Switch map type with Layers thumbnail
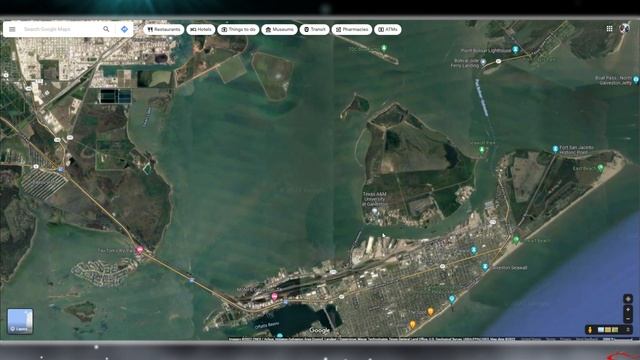640x360 pixels. 20,321
